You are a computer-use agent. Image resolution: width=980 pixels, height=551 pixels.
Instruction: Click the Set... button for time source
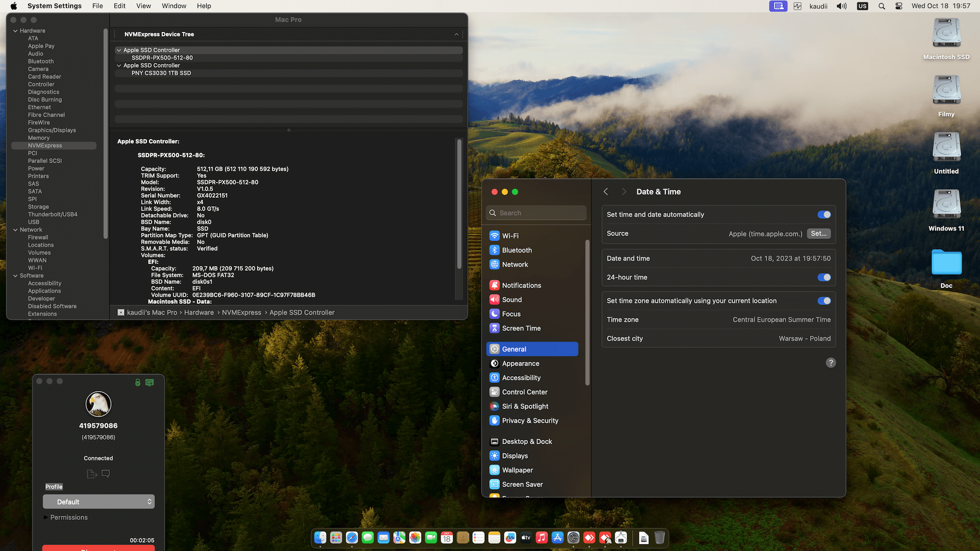pyautogui.click(x=818, y=234)
